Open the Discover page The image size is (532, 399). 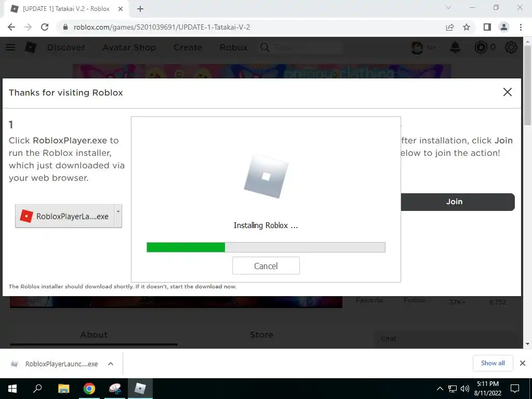coord(66,47)
